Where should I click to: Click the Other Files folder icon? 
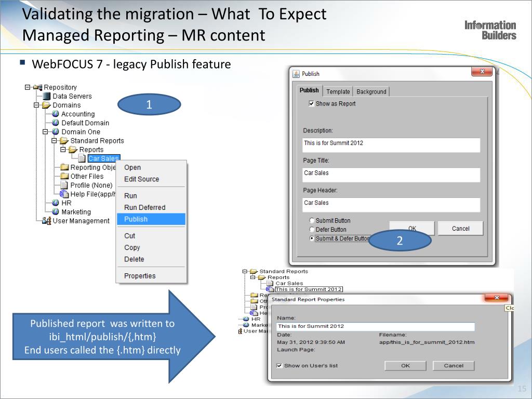[x=64, y=176]
